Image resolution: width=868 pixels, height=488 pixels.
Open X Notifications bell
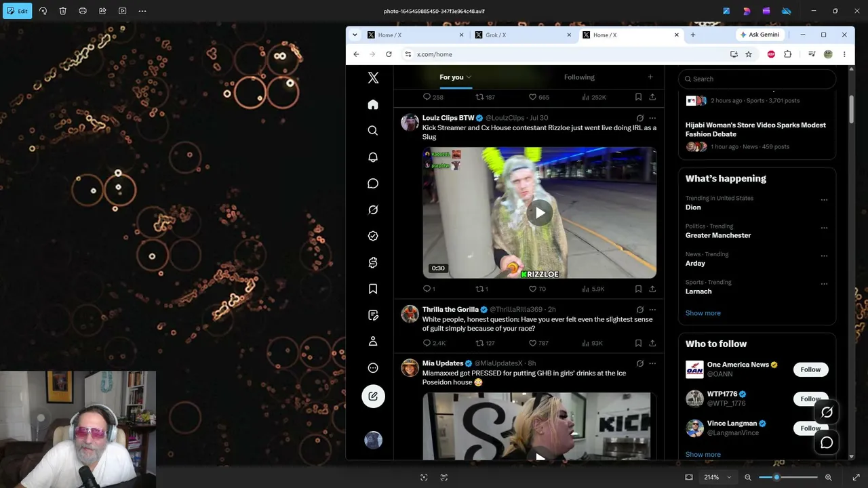[373, 157]
